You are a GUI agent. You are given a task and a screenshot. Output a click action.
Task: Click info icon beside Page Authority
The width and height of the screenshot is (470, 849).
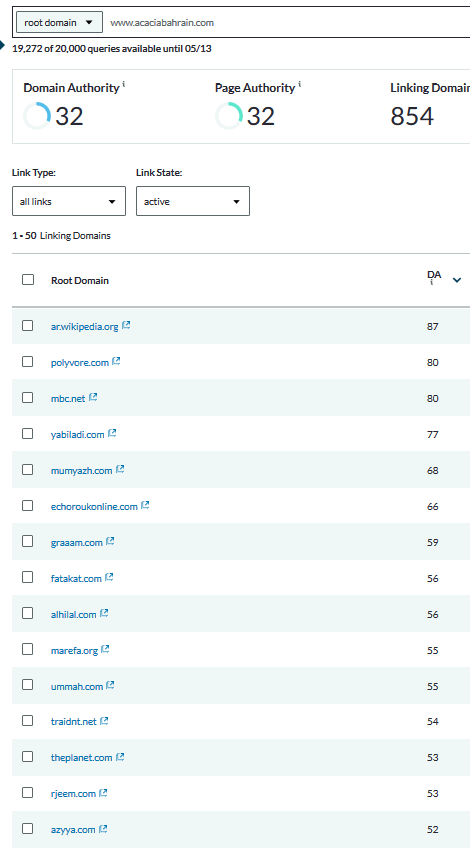click(x=299, y=84)
